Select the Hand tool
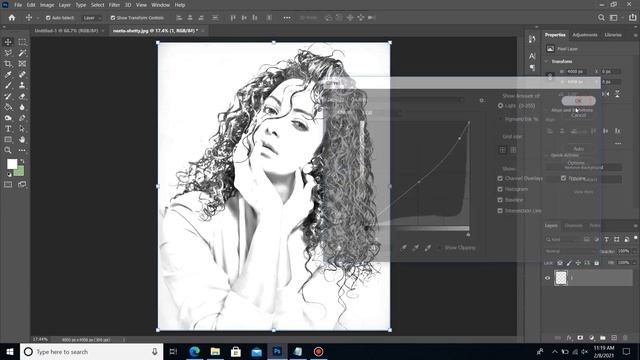 [x=22, y=140]
